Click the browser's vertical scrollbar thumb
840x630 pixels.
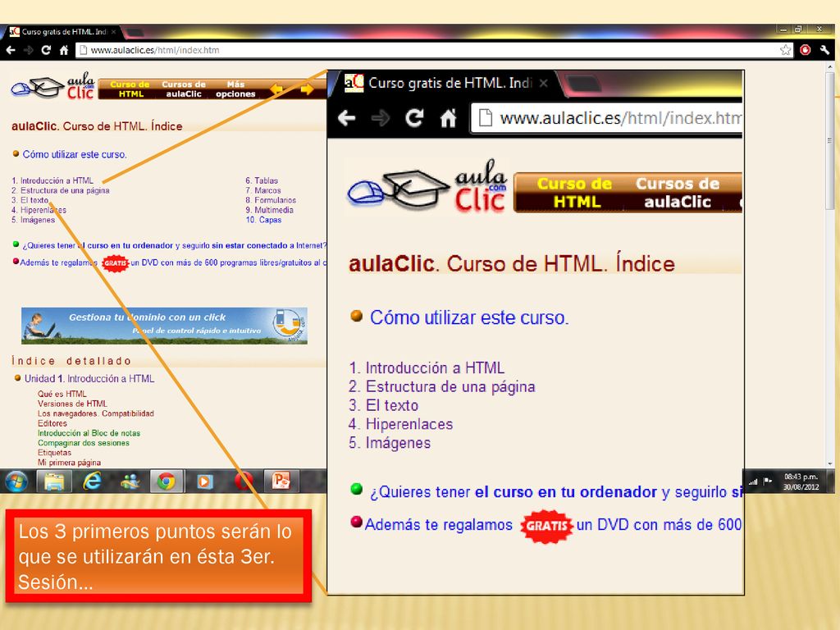(830, 140)
